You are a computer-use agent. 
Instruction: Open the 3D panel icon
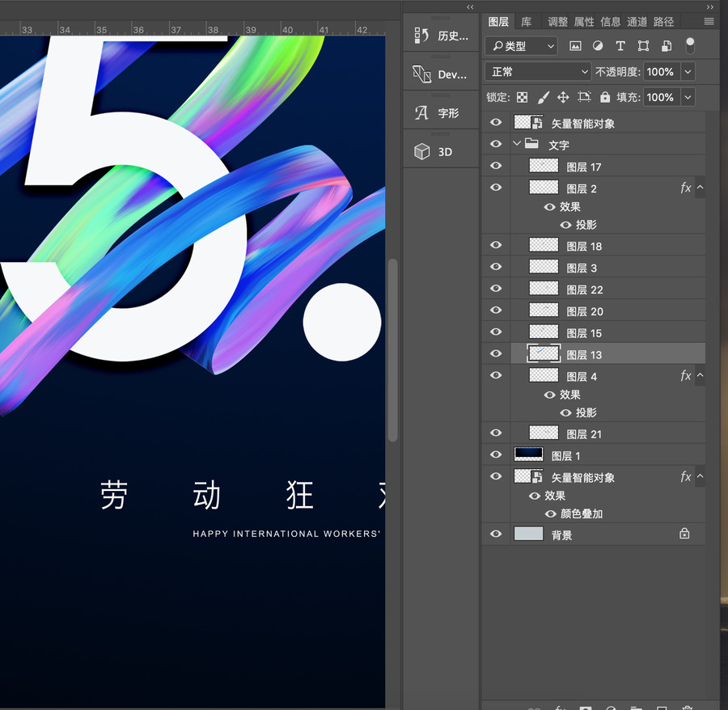point(422,151)
